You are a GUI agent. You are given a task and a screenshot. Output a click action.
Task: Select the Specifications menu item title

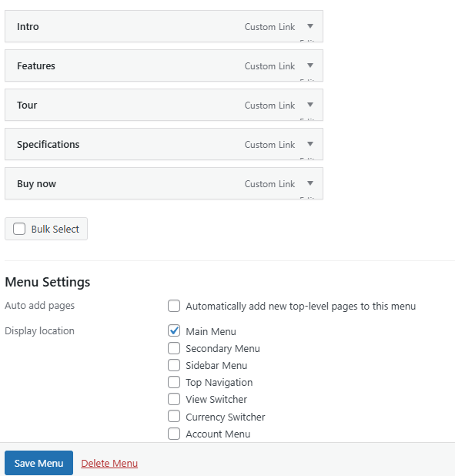point(48,145)
